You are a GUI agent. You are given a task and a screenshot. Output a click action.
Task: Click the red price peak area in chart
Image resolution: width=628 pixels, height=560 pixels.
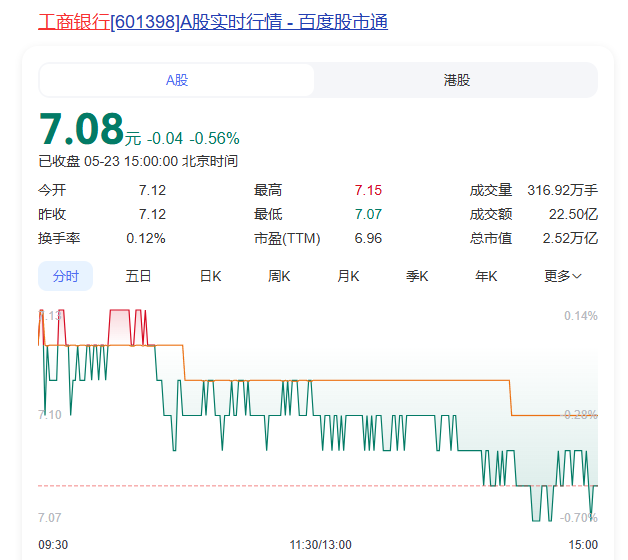pyautogui.click(x=119, y=326)
